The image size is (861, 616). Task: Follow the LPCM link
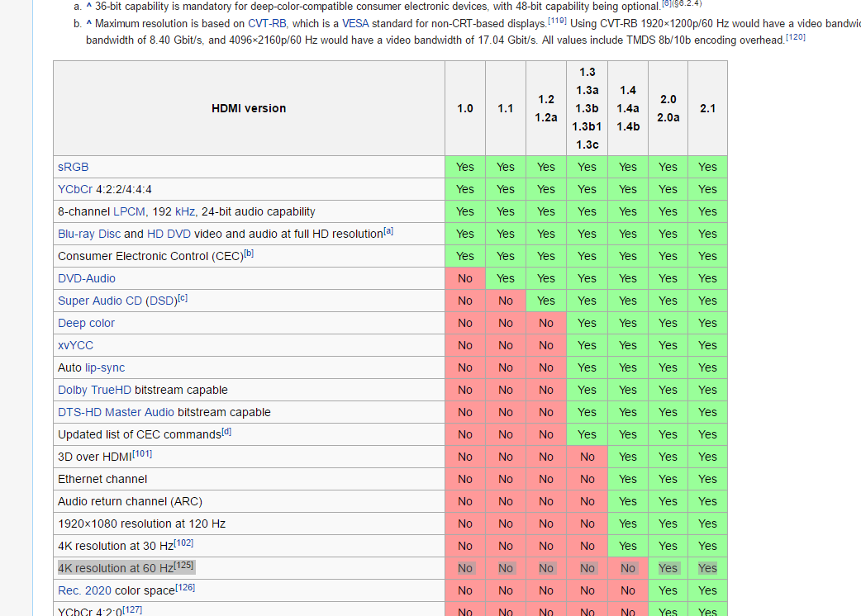(129, 211)
